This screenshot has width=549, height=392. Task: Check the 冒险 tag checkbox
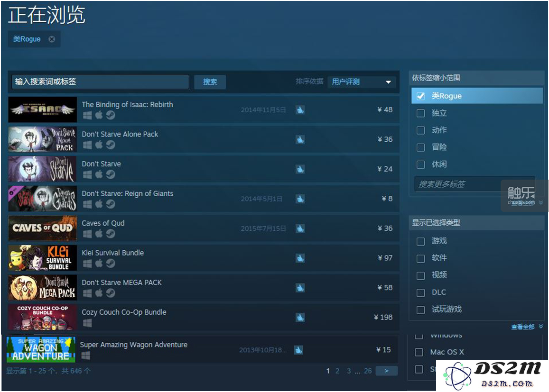click(420, 147)
